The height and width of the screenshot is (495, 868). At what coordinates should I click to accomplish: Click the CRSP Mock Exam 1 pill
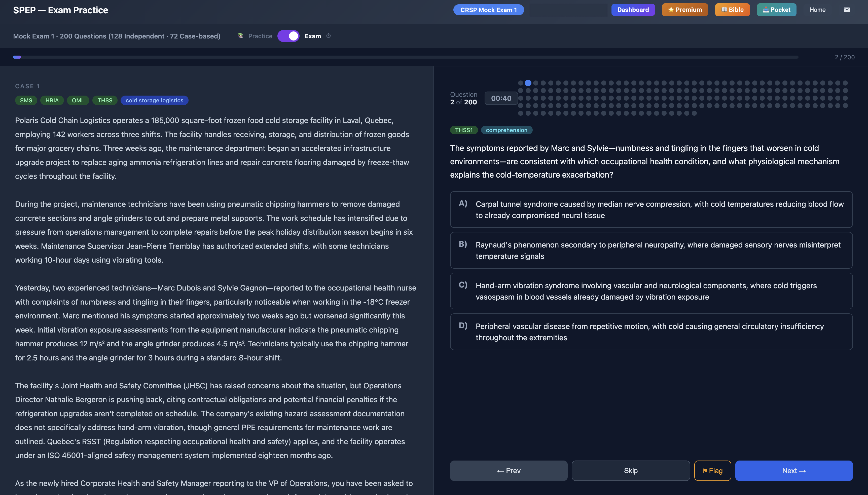pyautogui.click(x=489, y=10)
